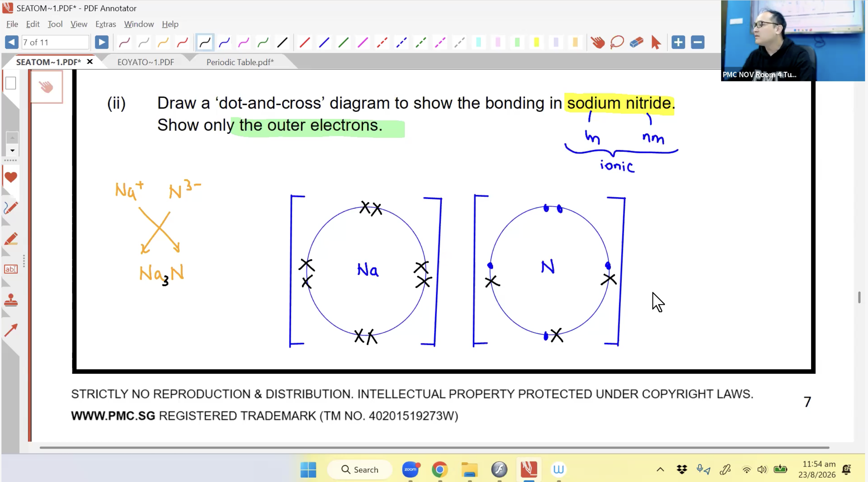Open the Favorites heart panel in sidebar
The height and width of the screenshot is (482, 868).
point(11,178)
